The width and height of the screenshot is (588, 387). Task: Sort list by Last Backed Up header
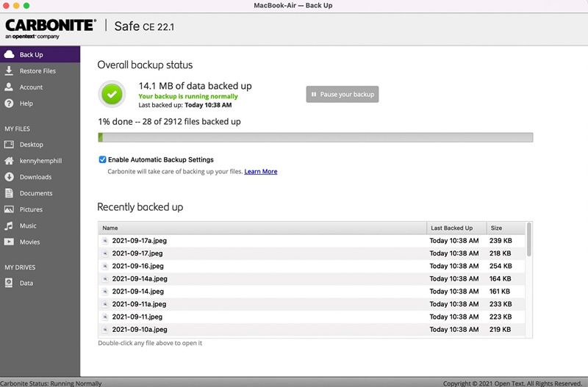tap(456, 228)
